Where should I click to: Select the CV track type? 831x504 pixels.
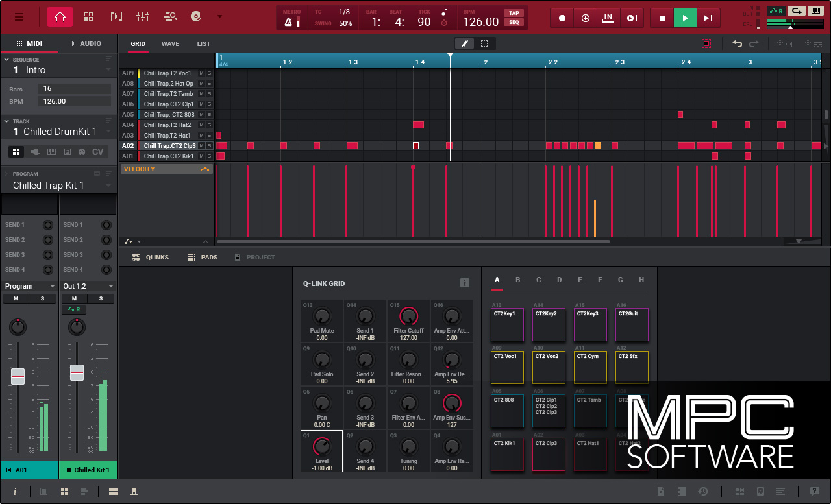point(98,151)
